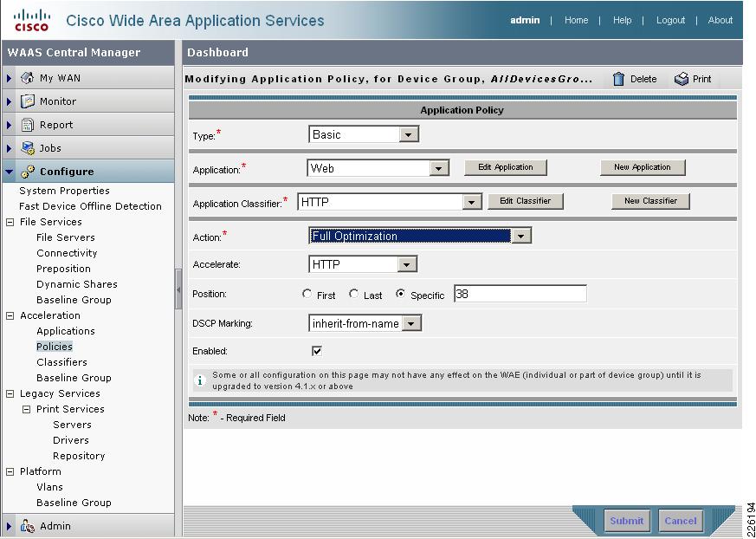Image resolution: width=756 pixels, height=539 pixels.
Task: Click the New Classifier button
Action: point(650,201)
